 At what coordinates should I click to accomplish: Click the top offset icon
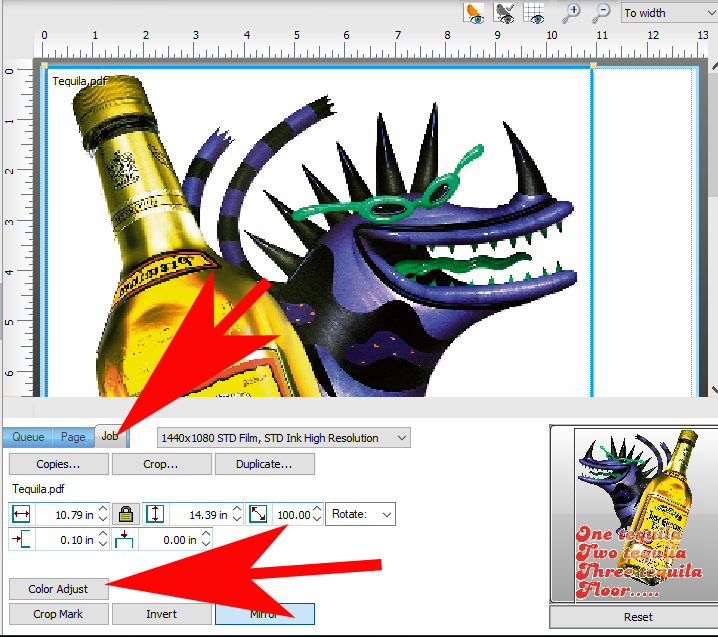[x=124, y=539]
